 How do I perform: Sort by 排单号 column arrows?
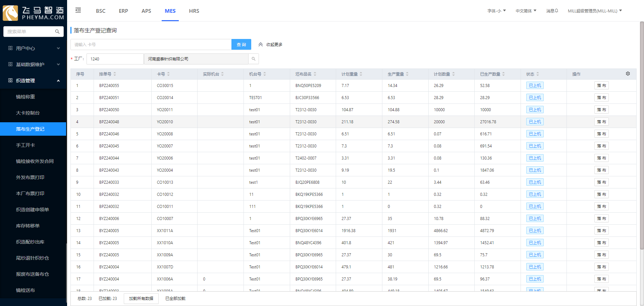click(x=115, y=74)
